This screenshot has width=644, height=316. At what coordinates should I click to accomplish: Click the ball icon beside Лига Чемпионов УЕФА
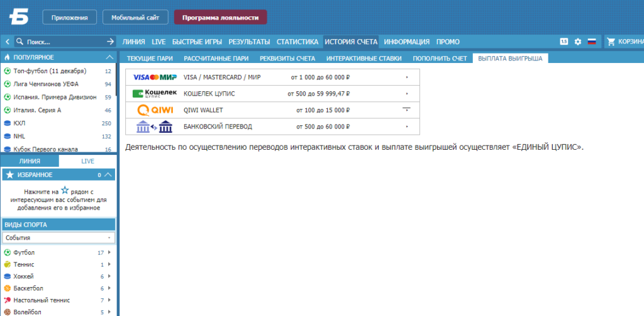(x=7, y=84)
